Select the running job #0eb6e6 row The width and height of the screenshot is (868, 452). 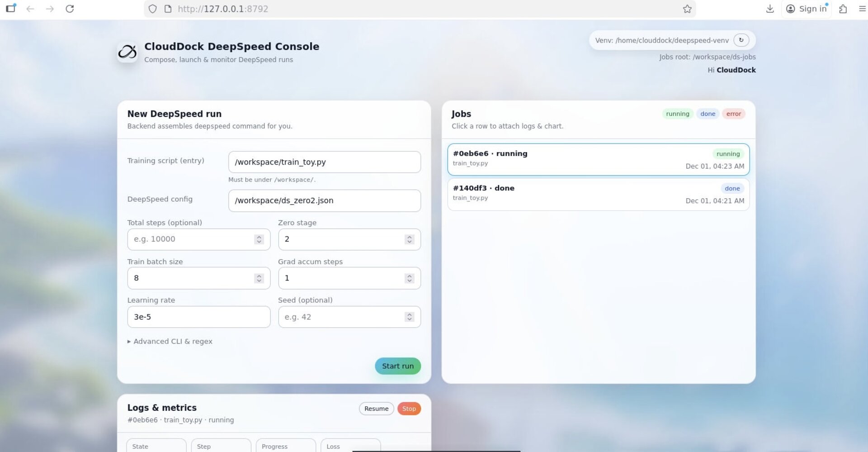(598, 159)
